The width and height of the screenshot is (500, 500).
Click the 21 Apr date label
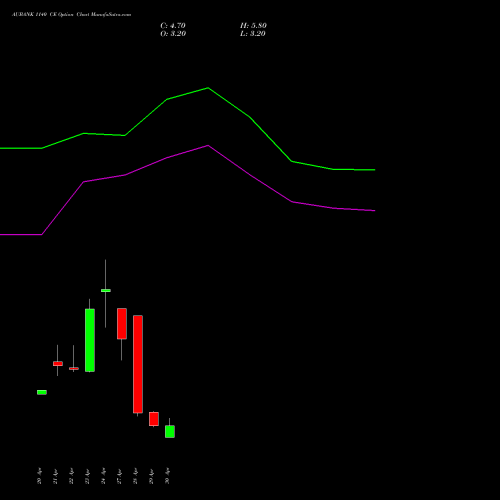[55, 476]
